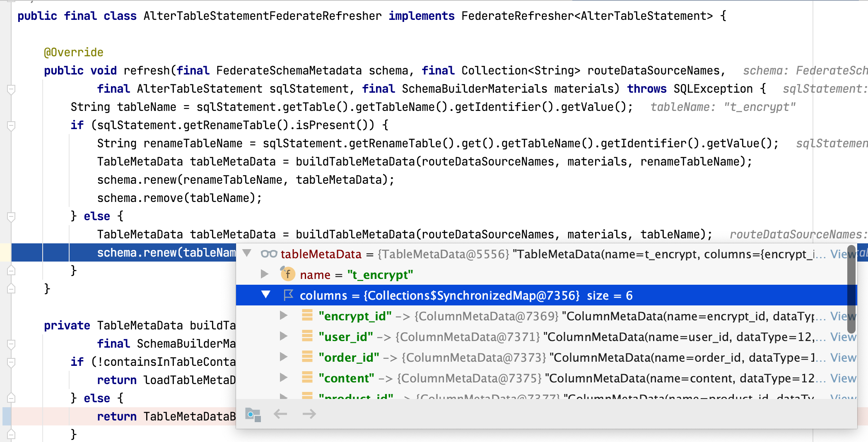Click 'schema.remove(tableName);' statement
The height and width of the screenshot is (442, 868).
point(179,198)
